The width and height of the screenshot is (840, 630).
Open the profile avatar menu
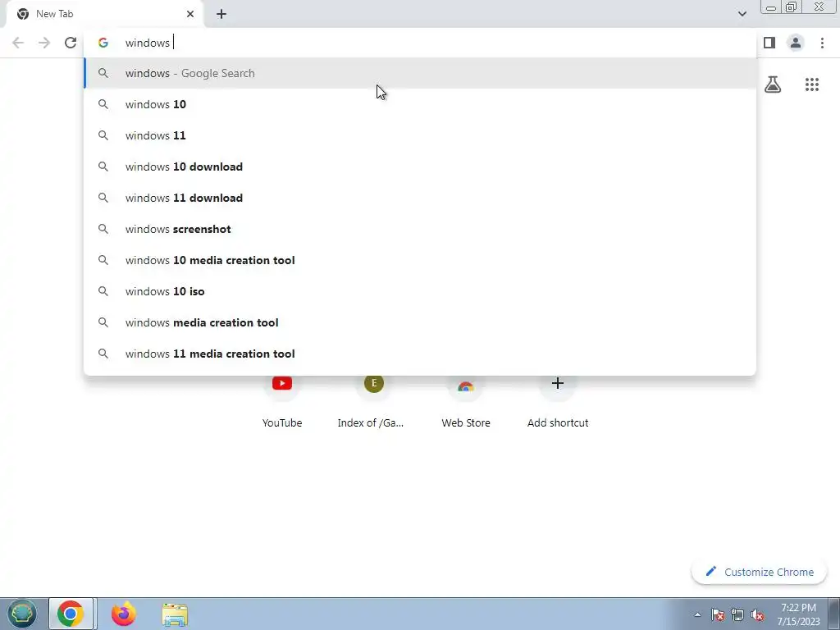pyautogui.click(x=796, y=43)
